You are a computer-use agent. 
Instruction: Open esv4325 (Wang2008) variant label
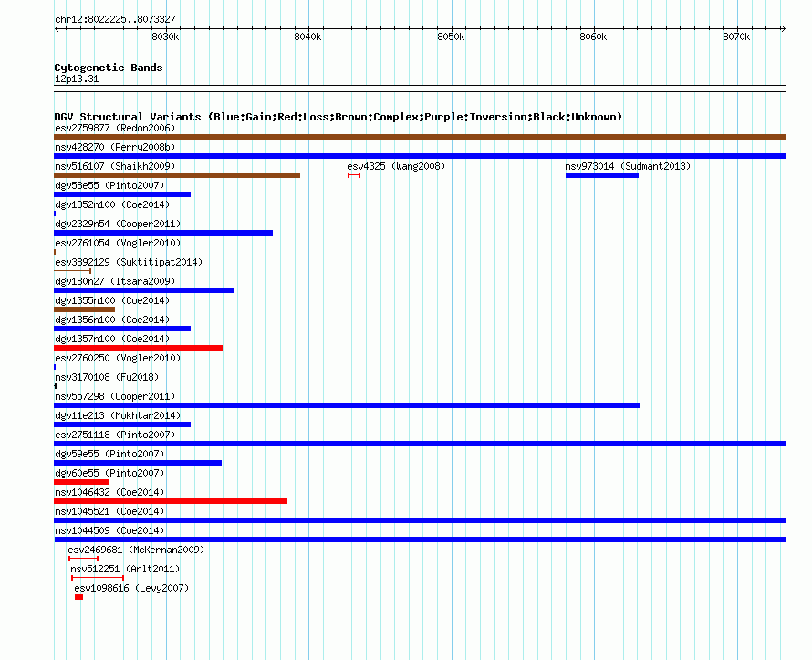tap(396, 166)
